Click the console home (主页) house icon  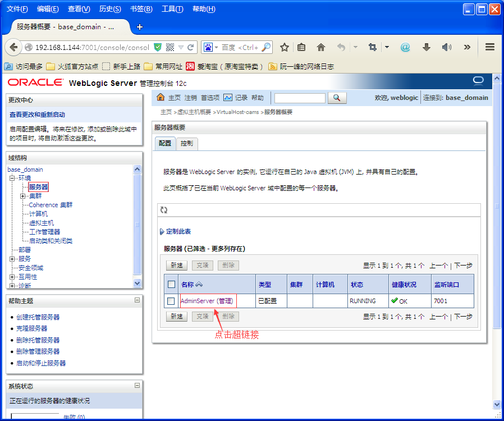pyautogui.click(x=161, y=97)
